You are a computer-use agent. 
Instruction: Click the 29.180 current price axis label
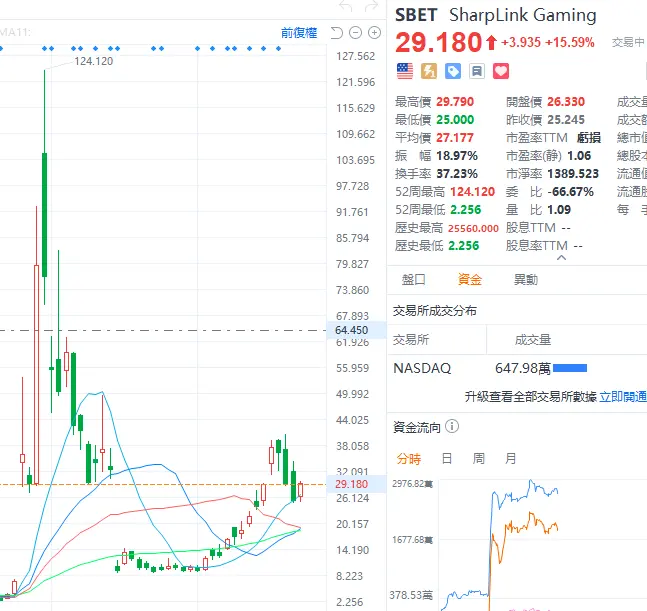(352, 484)
